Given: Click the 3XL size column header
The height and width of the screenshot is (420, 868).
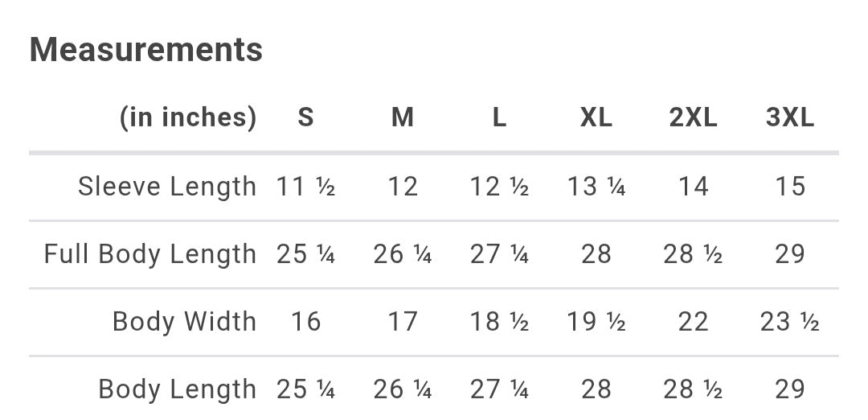Looking at the screenshot, I should 790,117.
